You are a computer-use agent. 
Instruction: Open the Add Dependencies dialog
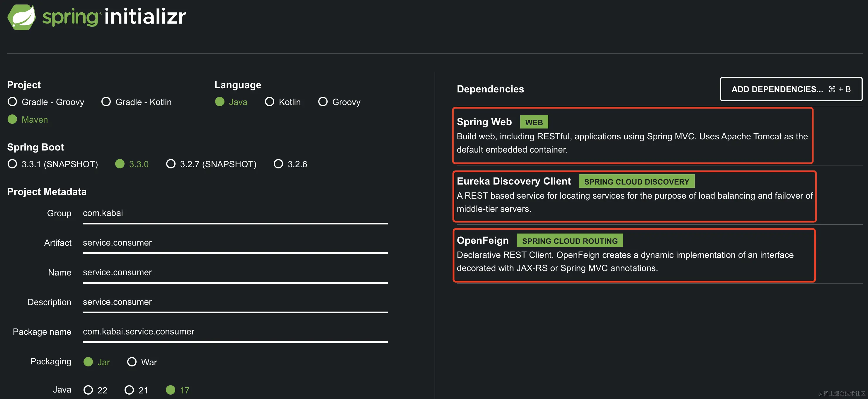pyautogui.click(x=791, y=89)
